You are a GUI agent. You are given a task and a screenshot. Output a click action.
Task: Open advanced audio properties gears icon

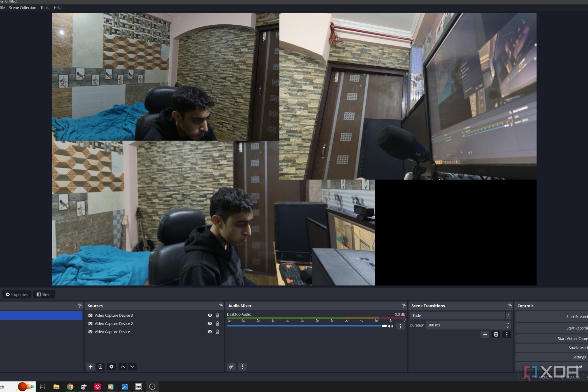(x=231, y=367)
